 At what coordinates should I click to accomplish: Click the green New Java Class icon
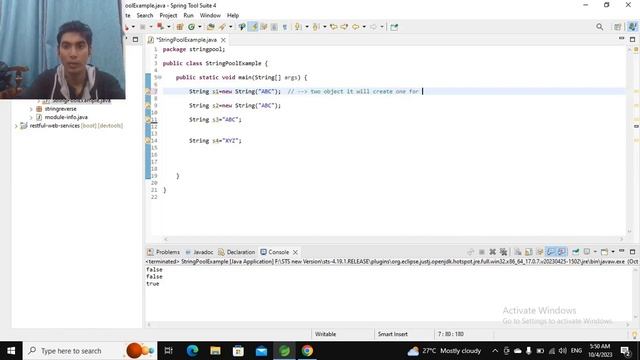click(x=191, y=27)
